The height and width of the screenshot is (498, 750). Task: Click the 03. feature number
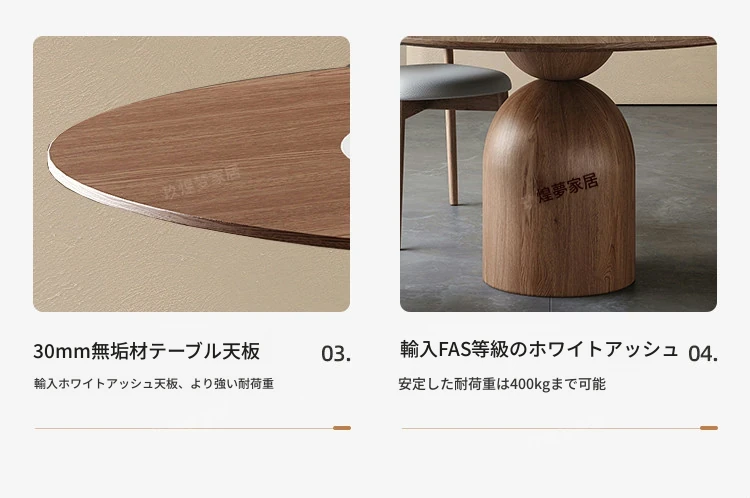point(336,354)
